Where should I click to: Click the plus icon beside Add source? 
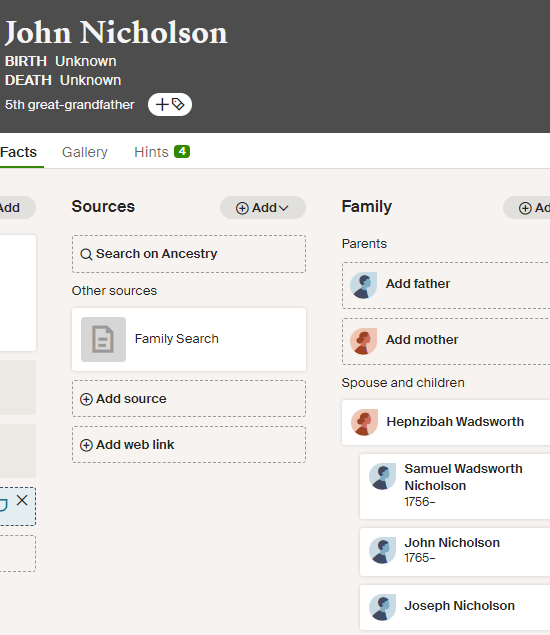(x=86, y=399)
